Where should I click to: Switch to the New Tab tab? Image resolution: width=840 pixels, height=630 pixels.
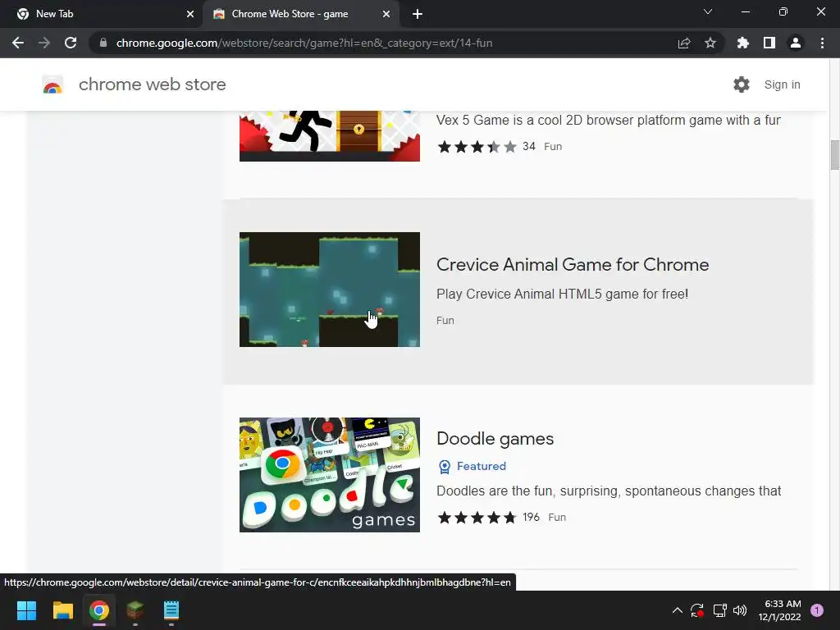coord(102,14)
